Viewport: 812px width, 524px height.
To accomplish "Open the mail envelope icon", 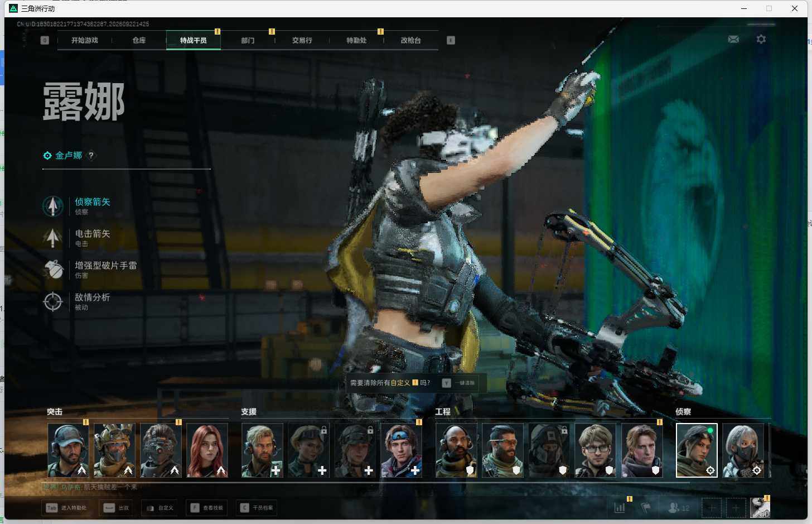I will click(x=733, y=39).
